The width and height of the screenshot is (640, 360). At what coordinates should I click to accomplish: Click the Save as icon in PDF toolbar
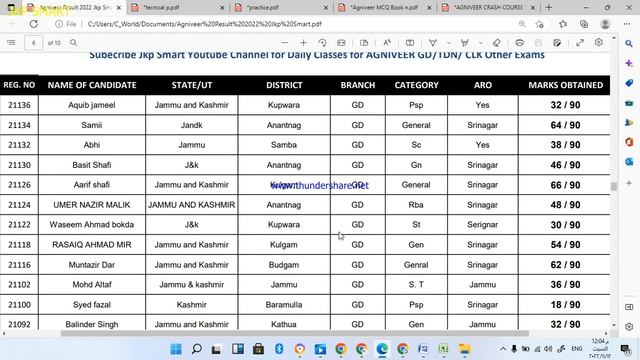tap(557, 42)
